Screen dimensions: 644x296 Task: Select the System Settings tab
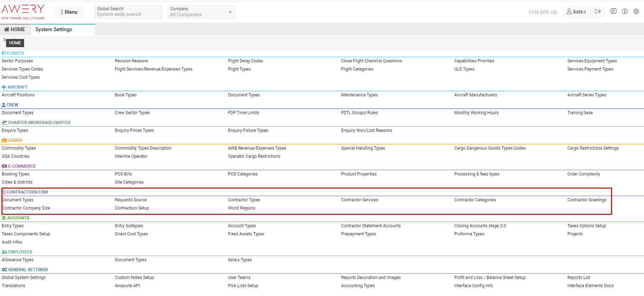click(54, 29)
